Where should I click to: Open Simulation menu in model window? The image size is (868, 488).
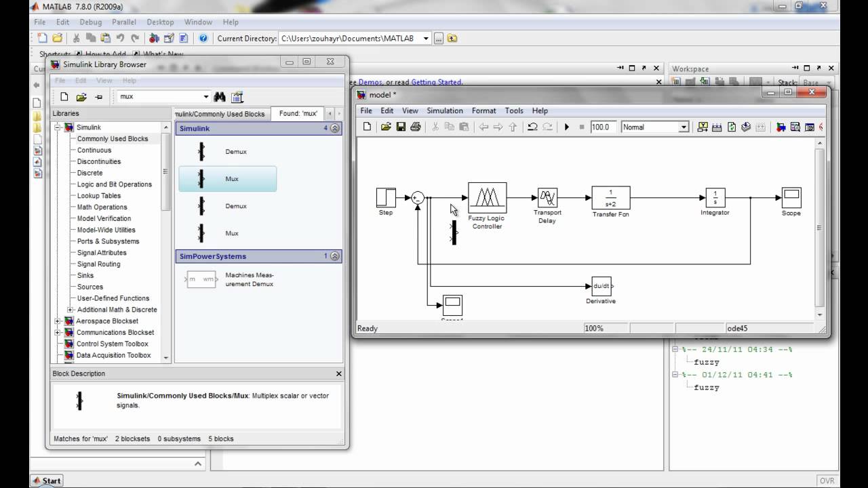[445, 110]
